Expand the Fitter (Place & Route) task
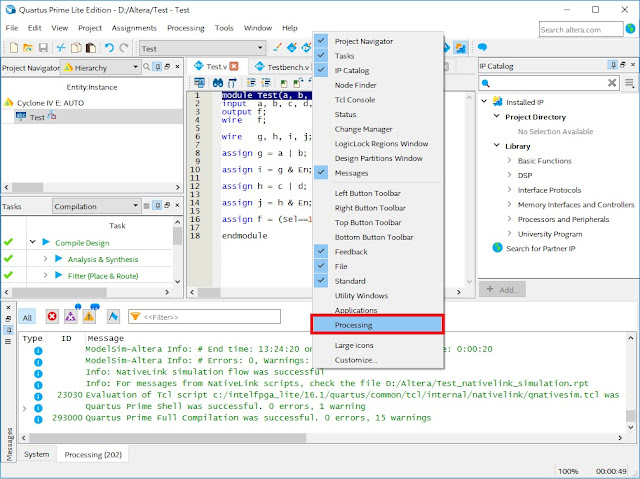The width and height of the screenshot is (640, 479). [x=46, y=275]
